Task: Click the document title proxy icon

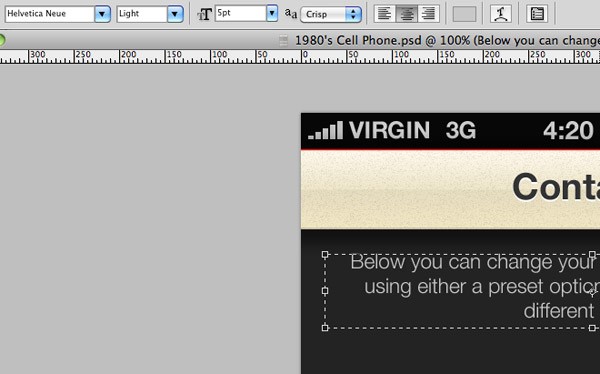Action: click(x=284, y=40)
